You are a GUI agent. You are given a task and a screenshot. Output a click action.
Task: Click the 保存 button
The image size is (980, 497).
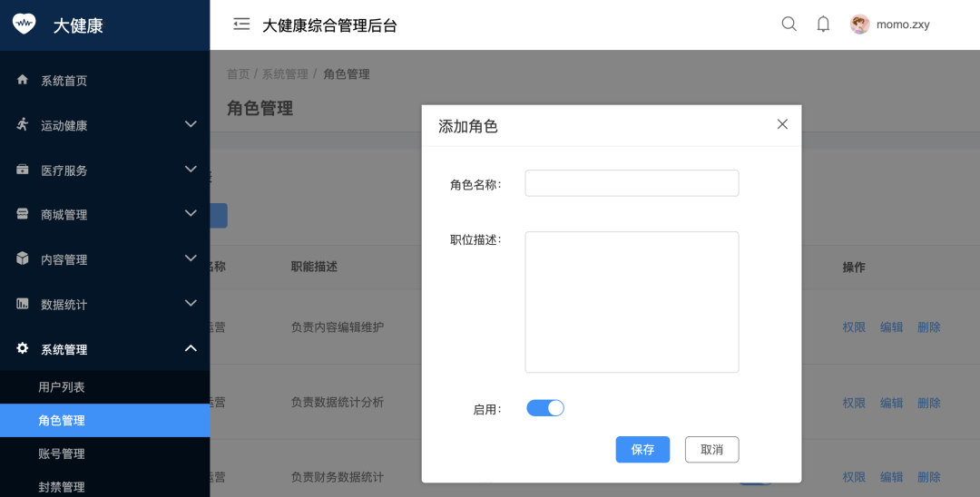(x=642, y=450)
